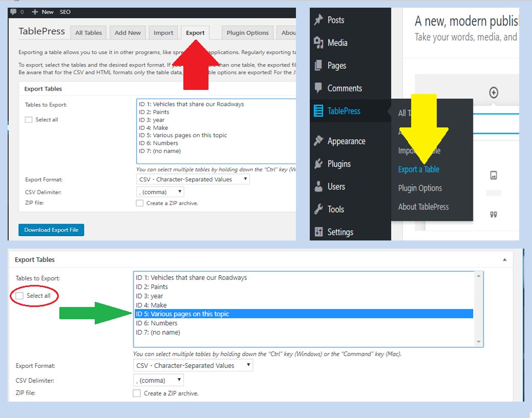Image resolution: width=532 pixels, height=418 pixels.
Task: Select ID 6: Numbers in top list
Action: click(x=216, y=143)
